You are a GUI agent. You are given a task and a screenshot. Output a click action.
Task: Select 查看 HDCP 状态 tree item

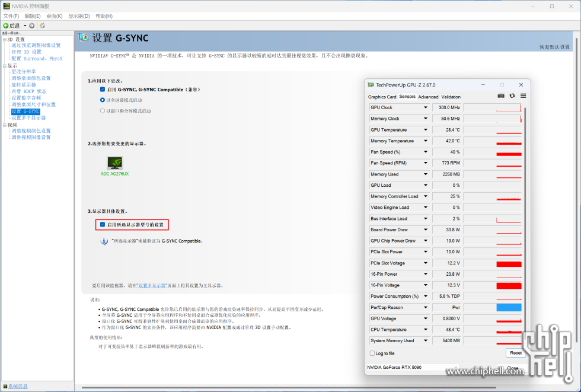click(x=29, y=91)
